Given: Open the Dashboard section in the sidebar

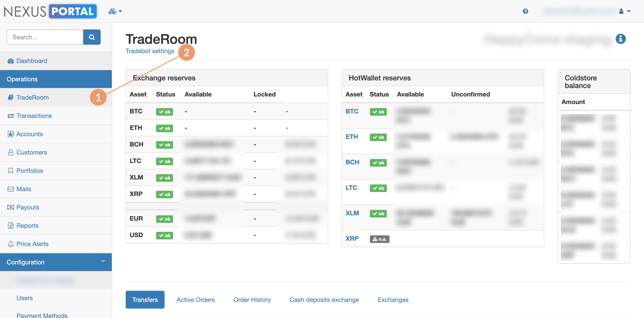Looking at the screenshot, I should coord(11,61).
